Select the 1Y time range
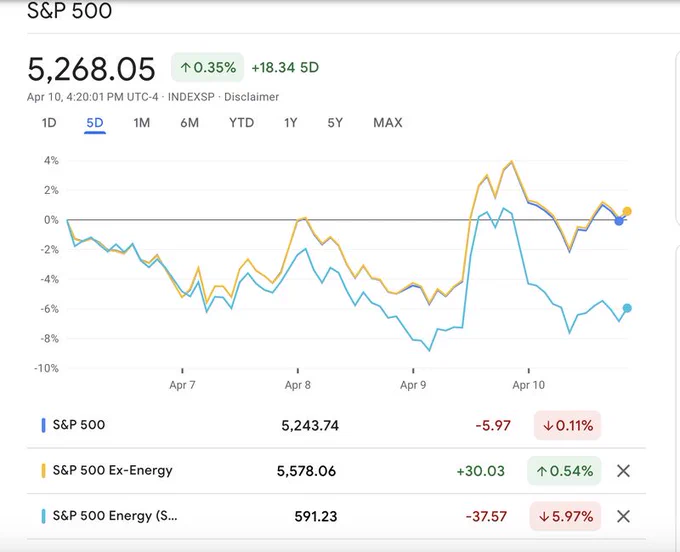This screenshot has width=680, height=552. pyautogui.click(x=291, y=123)
